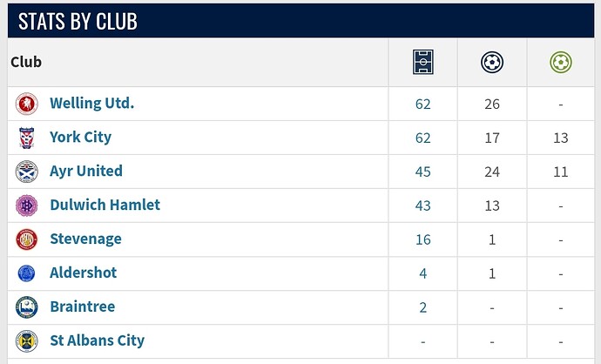Open the Welling Utd. club link

click(x=92, y=103)
